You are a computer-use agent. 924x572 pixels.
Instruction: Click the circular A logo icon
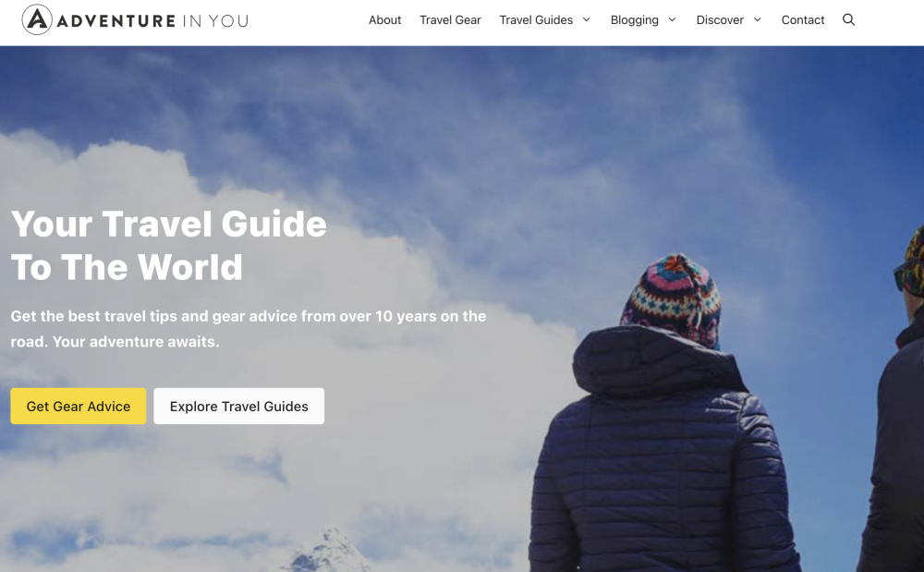click(x=37, y=19)
